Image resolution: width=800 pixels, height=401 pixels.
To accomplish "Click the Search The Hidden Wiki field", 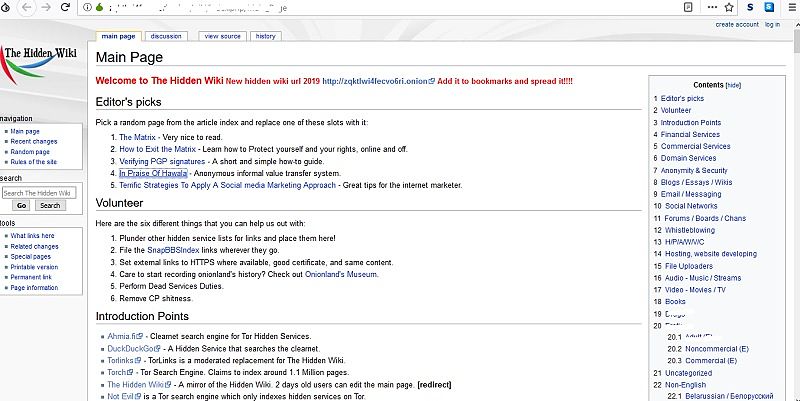I will pyautogui.click(x=38, y=192).
